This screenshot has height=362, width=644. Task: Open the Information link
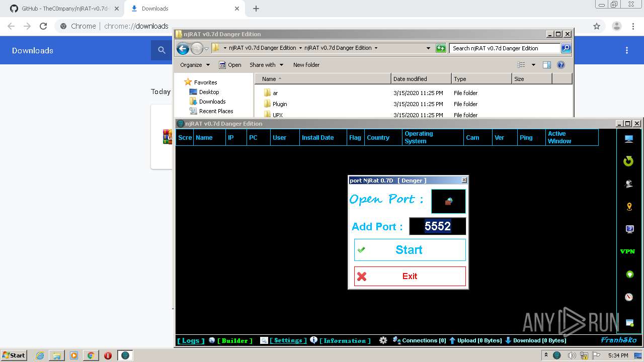345,340
